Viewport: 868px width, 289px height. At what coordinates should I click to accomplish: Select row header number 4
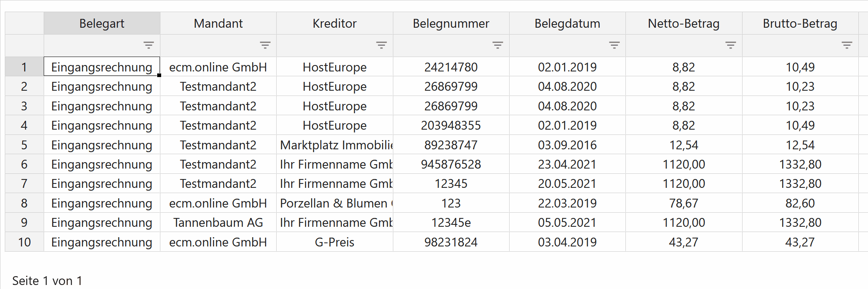coord(24,125)
